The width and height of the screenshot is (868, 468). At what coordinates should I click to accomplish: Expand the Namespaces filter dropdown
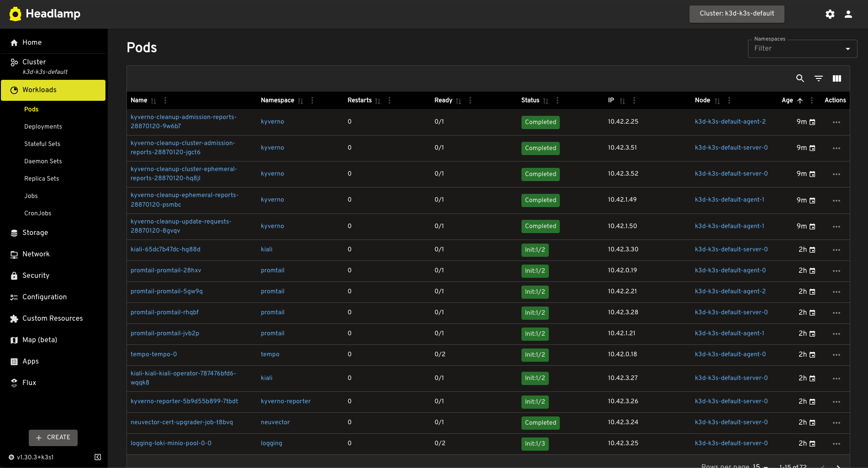pos(847,49)
